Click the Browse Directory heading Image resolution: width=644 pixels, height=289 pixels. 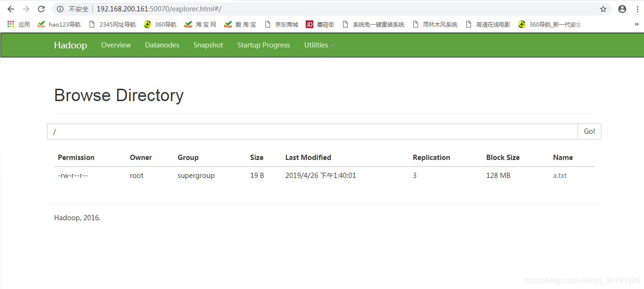[118, 95]
